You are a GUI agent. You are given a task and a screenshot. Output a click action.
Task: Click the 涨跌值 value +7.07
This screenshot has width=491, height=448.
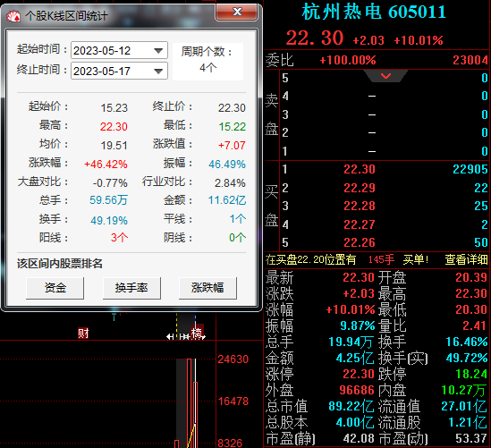tap(232, 146)
